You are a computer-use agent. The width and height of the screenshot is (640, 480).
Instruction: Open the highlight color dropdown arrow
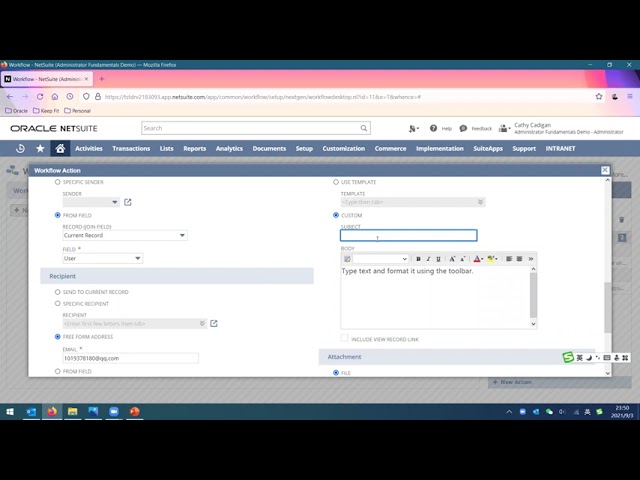click(496, 259)
